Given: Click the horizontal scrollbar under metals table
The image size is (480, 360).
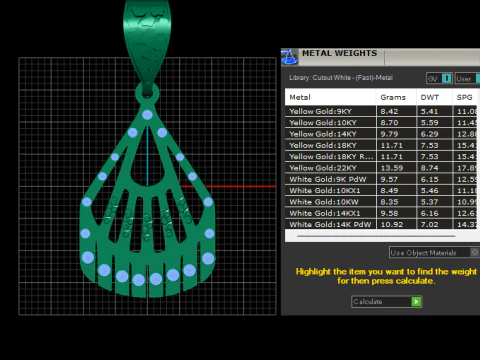Looking at the screenshot, I should coord(376,236).
